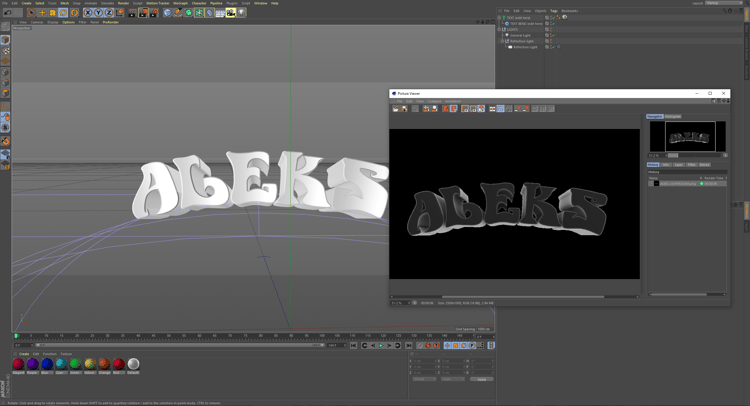Screen dimensions: 750x406
Task: Open the Stereo tab in Picture Viewer
Action: [705, 165]
